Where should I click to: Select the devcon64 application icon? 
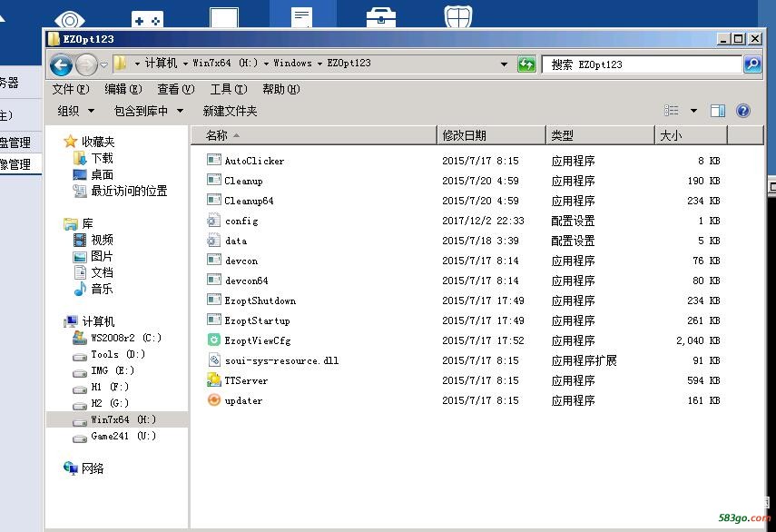pyautogui.click(x=214, y=279)
